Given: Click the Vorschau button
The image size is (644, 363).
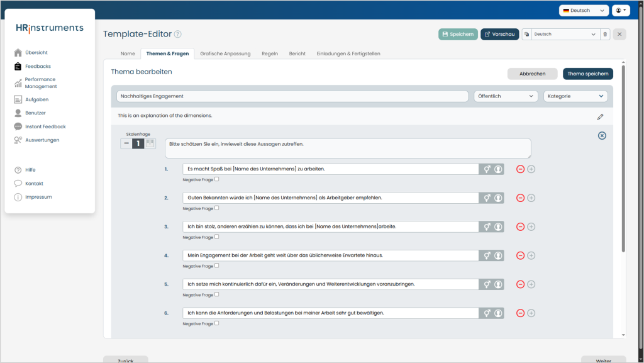Looking at the screenshot, I should 500,34.
